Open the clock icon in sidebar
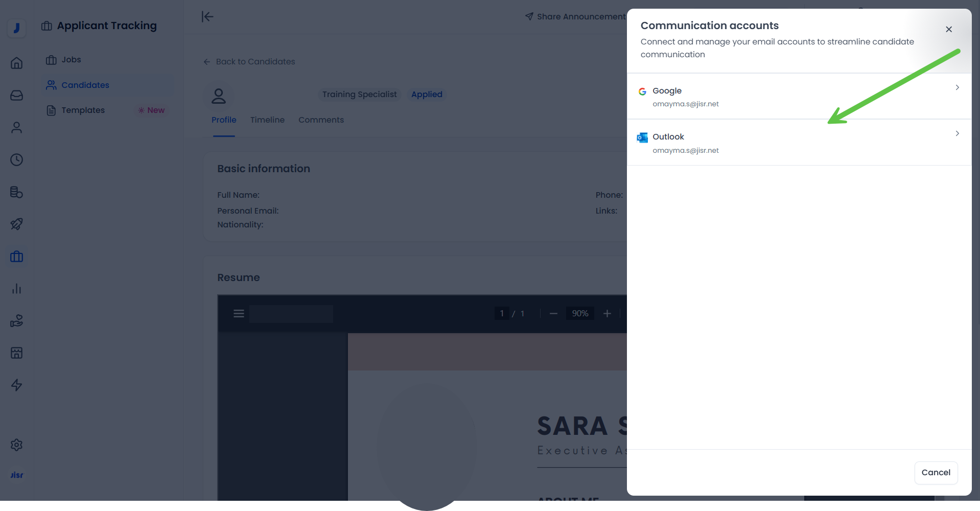 click(17, 160)
